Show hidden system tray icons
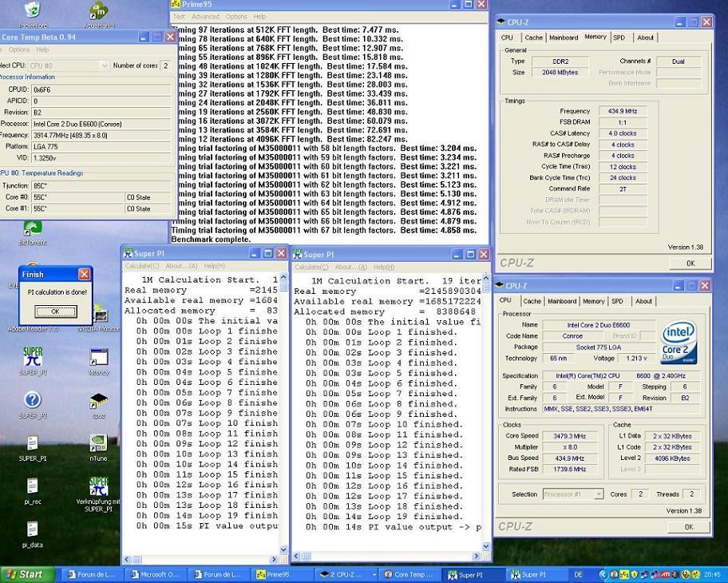 [x=603, y=575]
